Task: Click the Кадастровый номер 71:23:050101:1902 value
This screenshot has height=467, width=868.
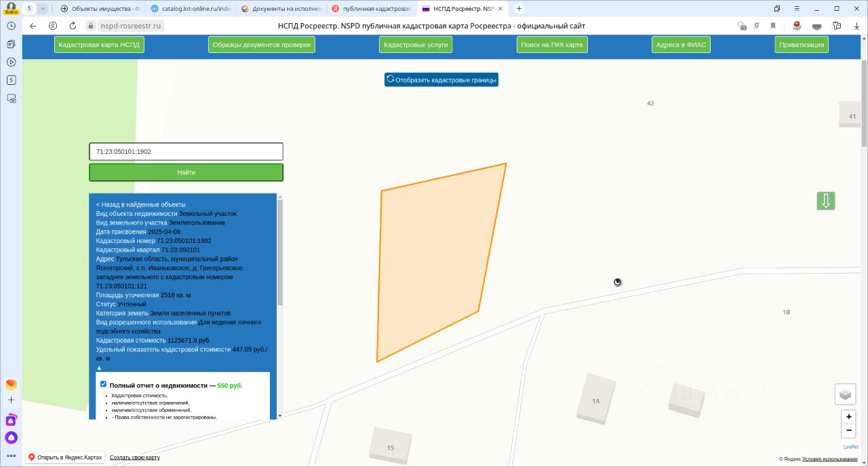Action: (184, 240)
